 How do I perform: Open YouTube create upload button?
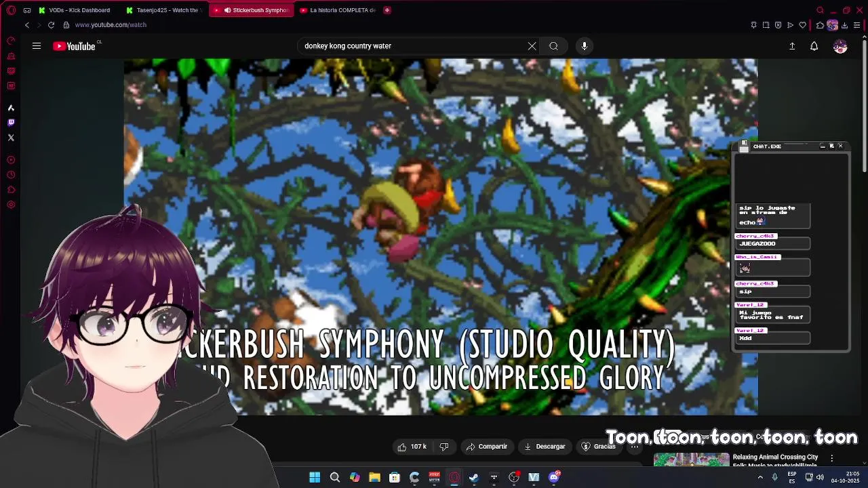pos(792,46)
